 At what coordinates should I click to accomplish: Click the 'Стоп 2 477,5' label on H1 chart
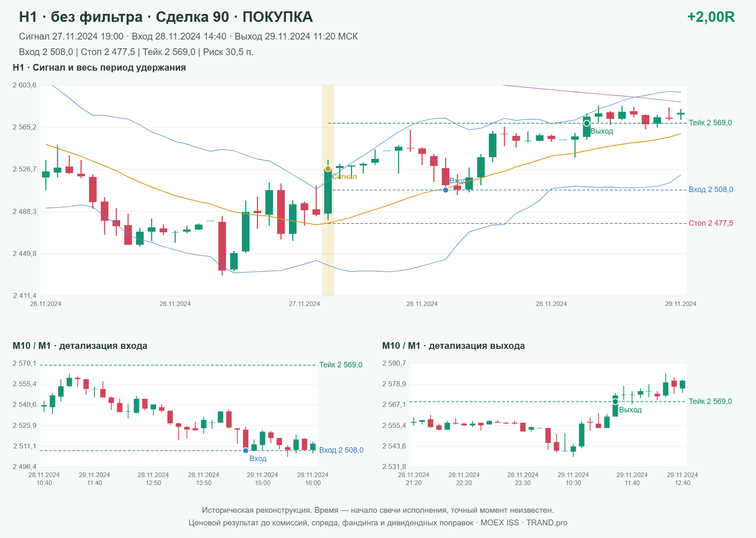[711, 223]
